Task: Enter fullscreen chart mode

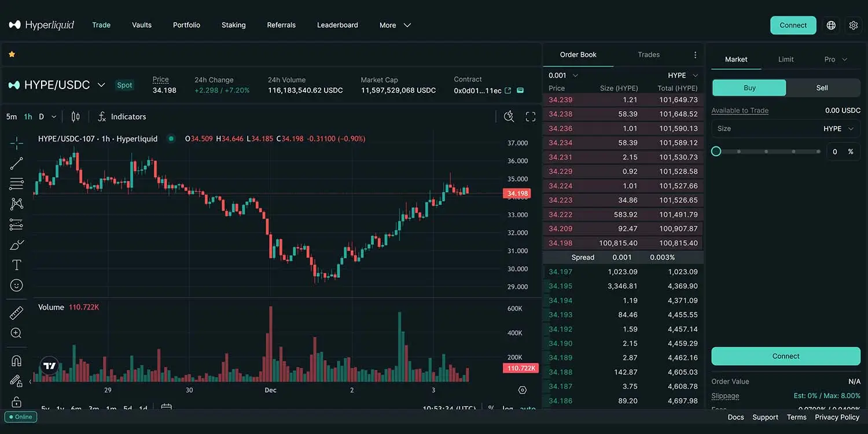Action: [530, 117]
